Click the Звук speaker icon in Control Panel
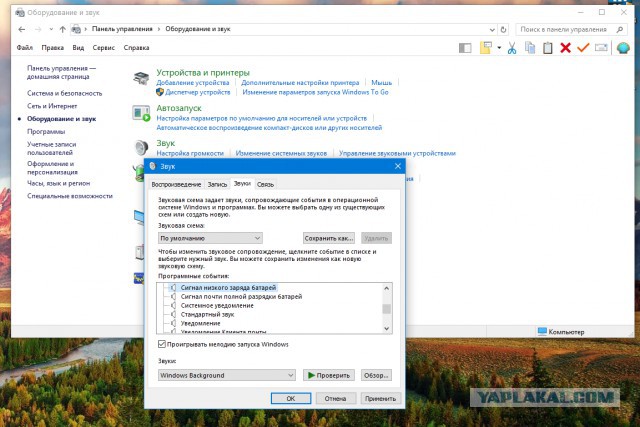This screenshot has height=427, width=640. tap(141, 147)
